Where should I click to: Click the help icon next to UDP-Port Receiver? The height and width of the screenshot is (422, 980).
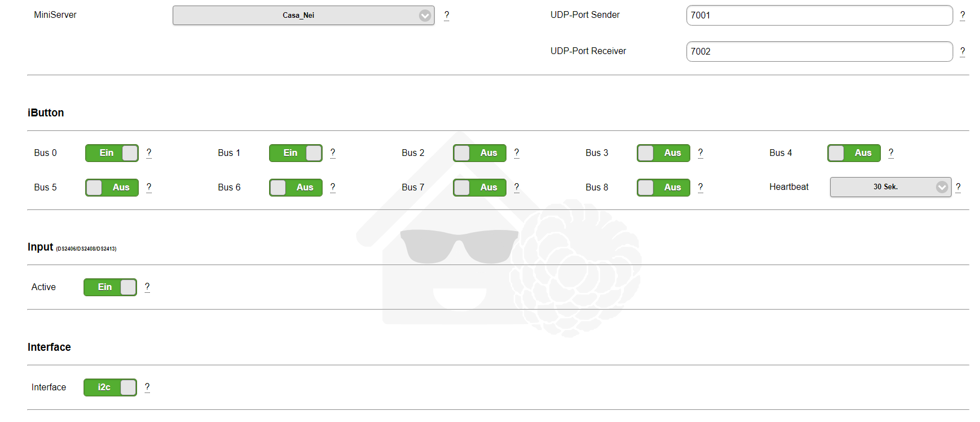pyautogui.click(x=962, y=51)
